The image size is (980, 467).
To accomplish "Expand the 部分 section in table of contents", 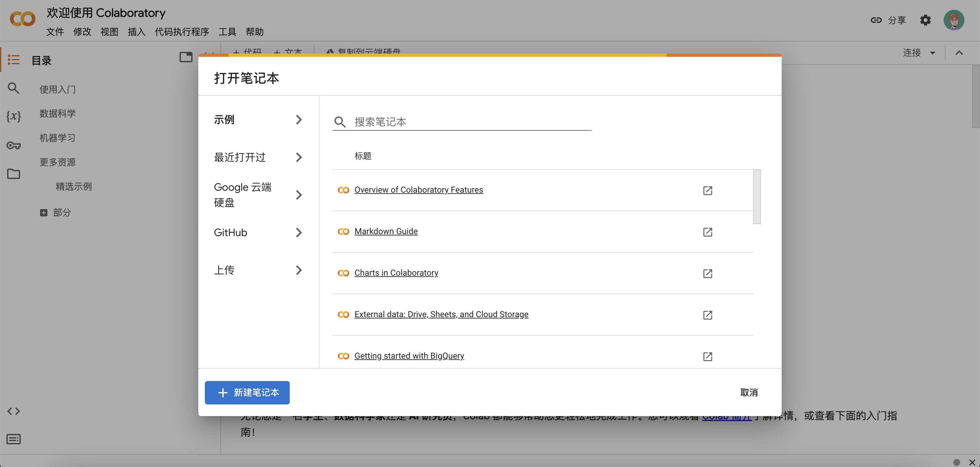I will coord(44,212).
